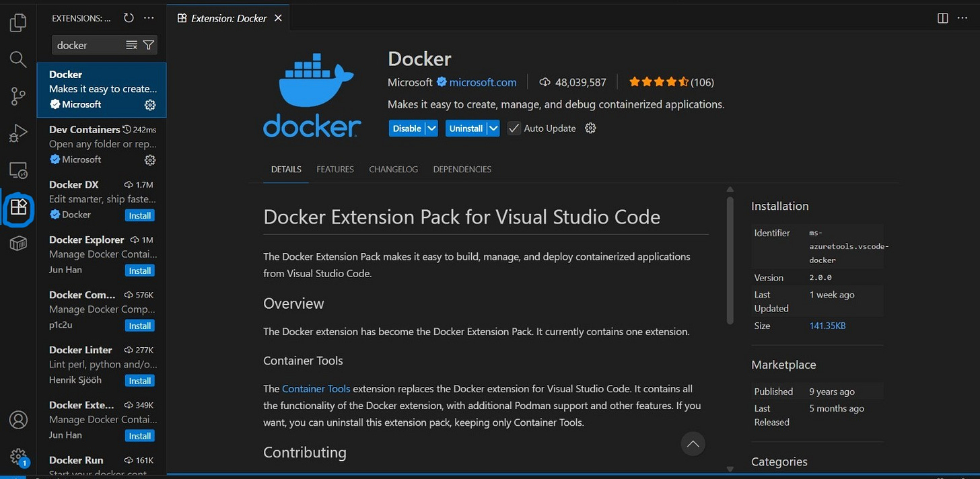Select the Extension: Docker editor tab
The width and height of the screenshot is (980, 479).
pos(229,18)
